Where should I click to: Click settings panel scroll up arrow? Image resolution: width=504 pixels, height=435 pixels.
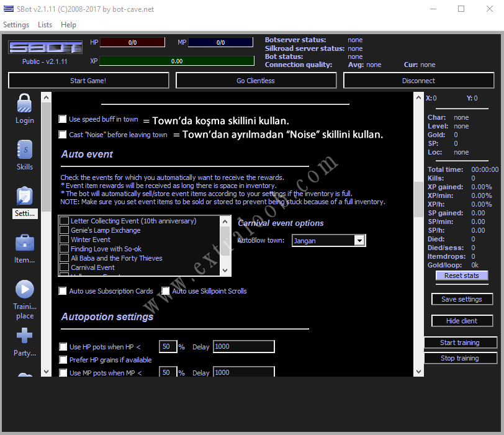tap(418, 97)
